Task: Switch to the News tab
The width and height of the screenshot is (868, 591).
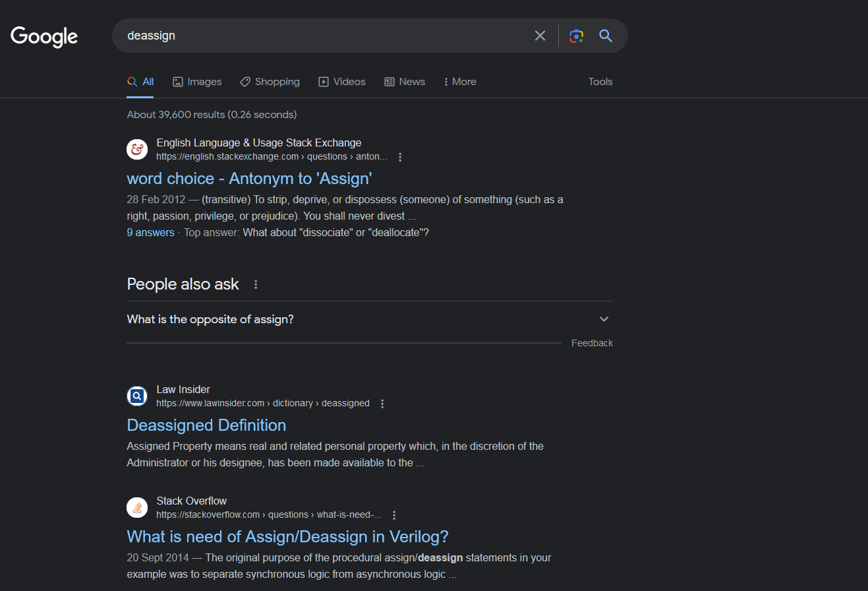Action: coord(405,82)
